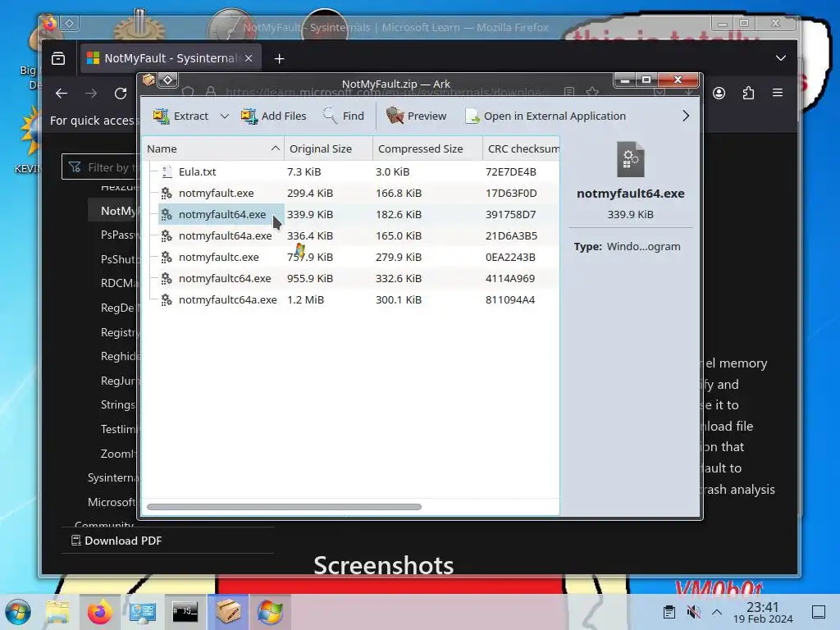
Task: Select notmyfault64a.exe in the archive list
Action: [351, 235]
